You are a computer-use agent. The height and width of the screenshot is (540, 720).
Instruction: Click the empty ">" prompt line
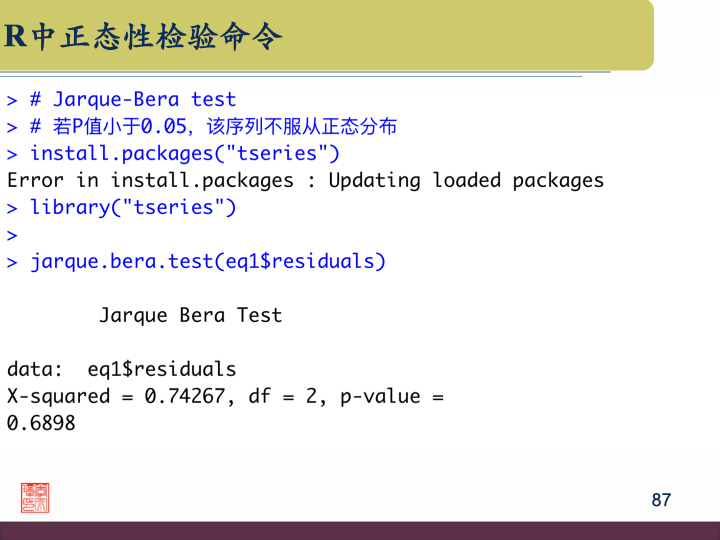(12, 235)
